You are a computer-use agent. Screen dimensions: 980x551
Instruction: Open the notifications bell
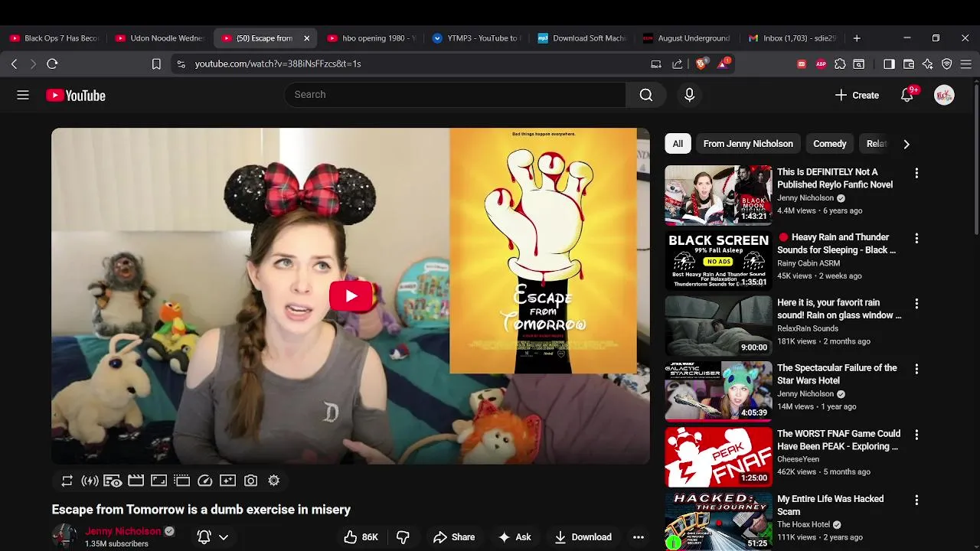point(907,95)
